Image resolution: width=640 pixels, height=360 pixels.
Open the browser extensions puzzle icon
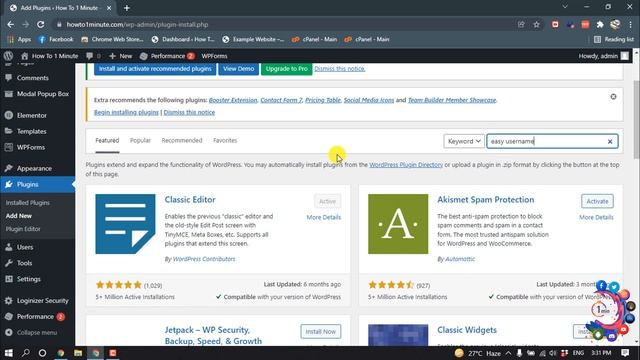(600, 24)
